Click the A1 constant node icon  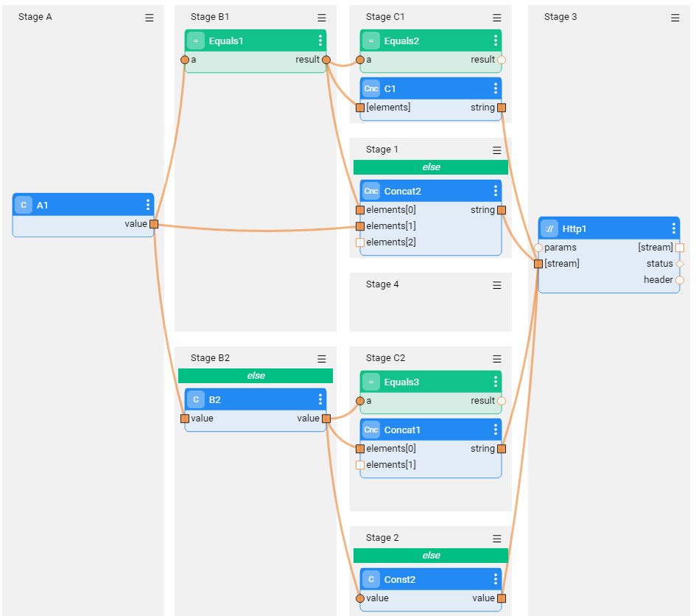[x=24, y=205]
